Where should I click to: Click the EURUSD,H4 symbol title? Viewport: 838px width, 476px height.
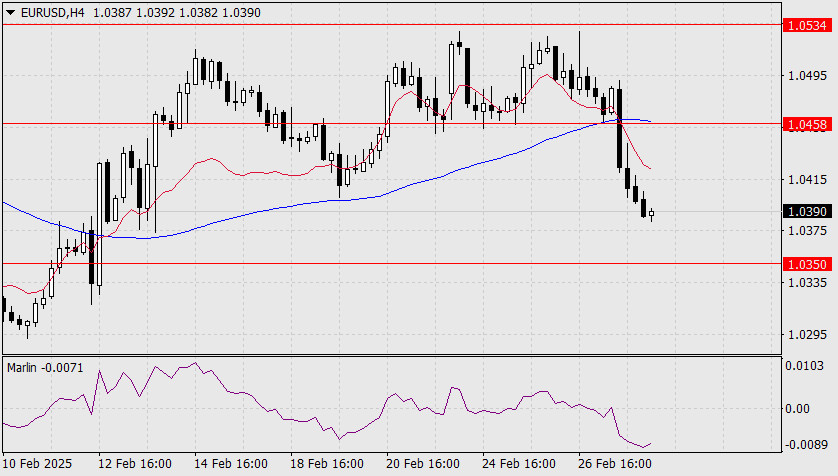[52, 13]
